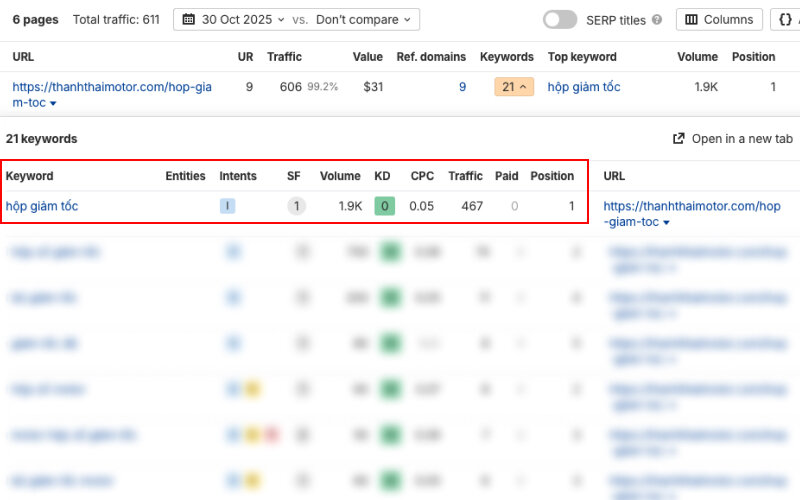This screenshot has width=800, height=500.
Task: Click the informational intent badge I
Action: pos(228,206)
